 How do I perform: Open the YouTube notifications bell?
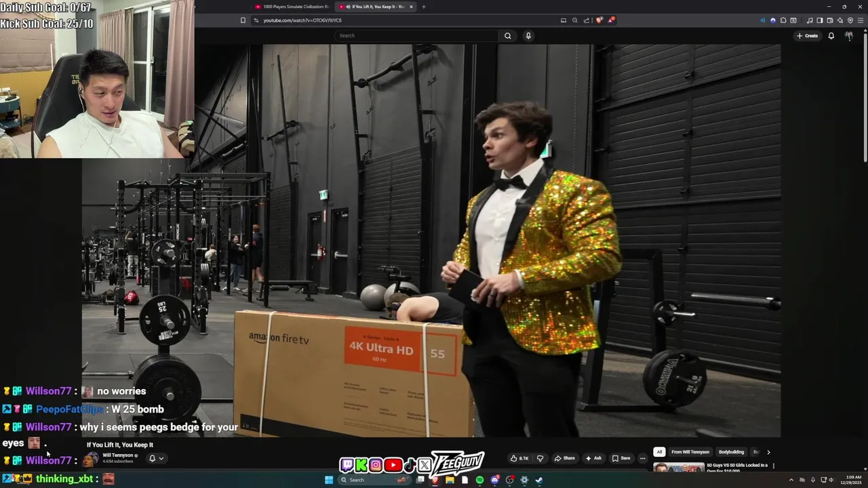[831, 36]
